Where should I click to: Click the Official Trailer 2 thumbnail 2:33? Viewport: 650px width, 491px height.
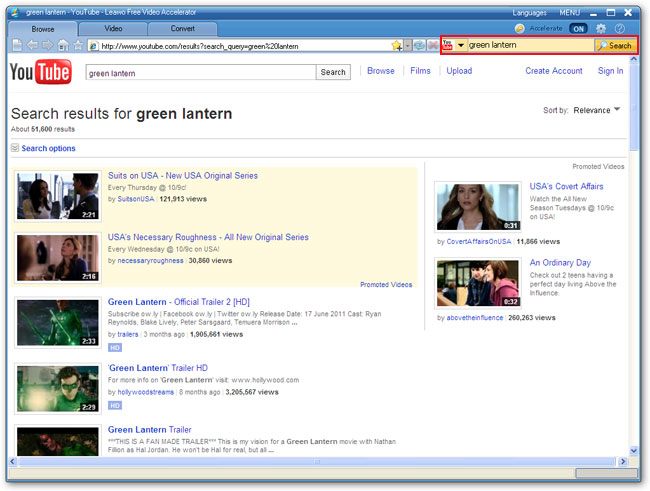(x=58, y=323)
